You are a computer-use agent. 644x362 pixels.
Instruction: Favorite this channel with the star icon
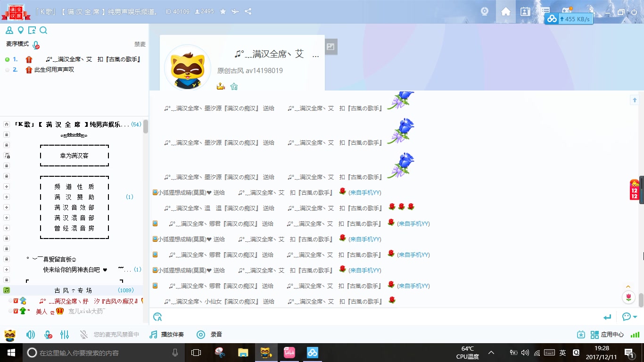pyautogui.click(x=223, y=11)
